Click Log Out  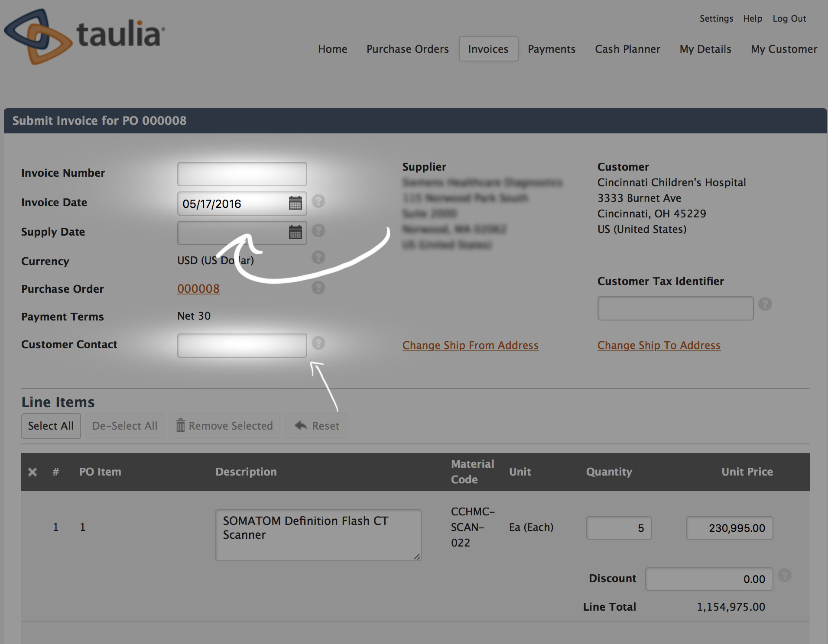(789, 19)
